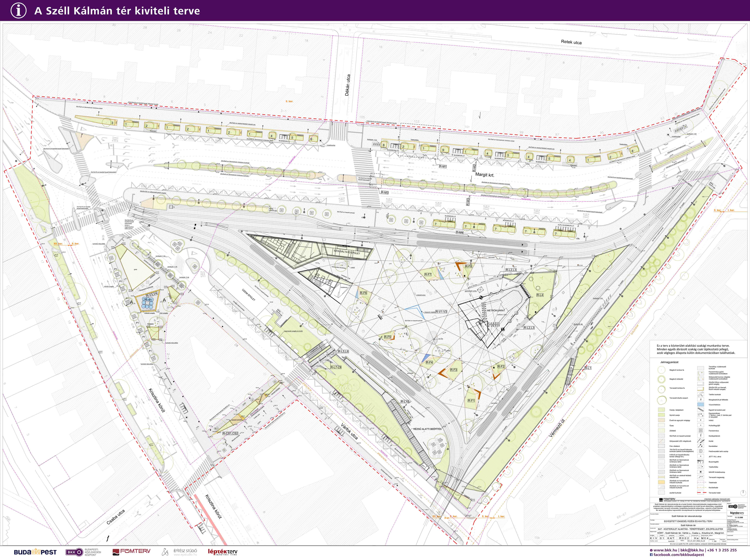Click the Jelmagyarázat legend heading
Screen dimensions: 750x560
[669, 362]
